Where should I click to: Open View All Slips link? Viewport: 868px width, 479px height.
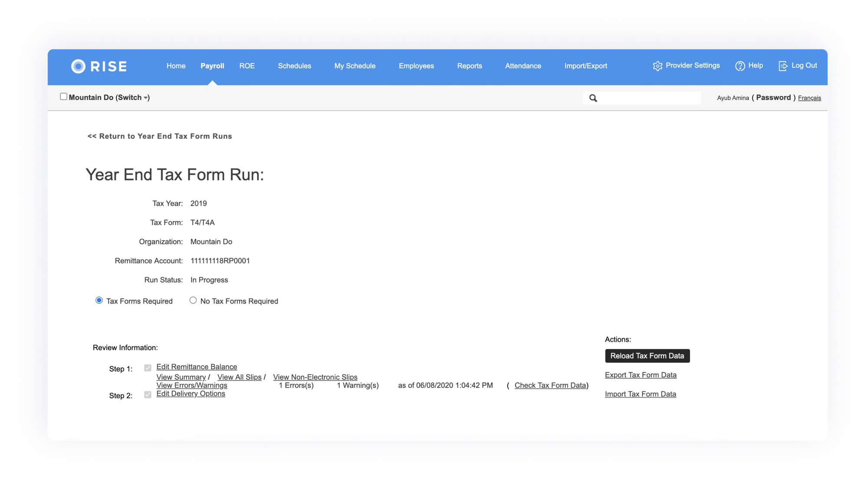239,377
